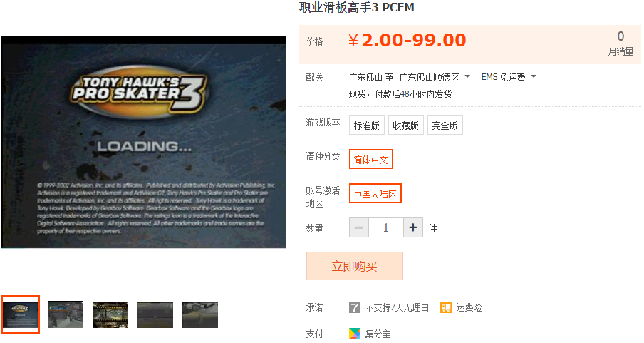View the third filmstrip-style thumbnail

[110, 314]
